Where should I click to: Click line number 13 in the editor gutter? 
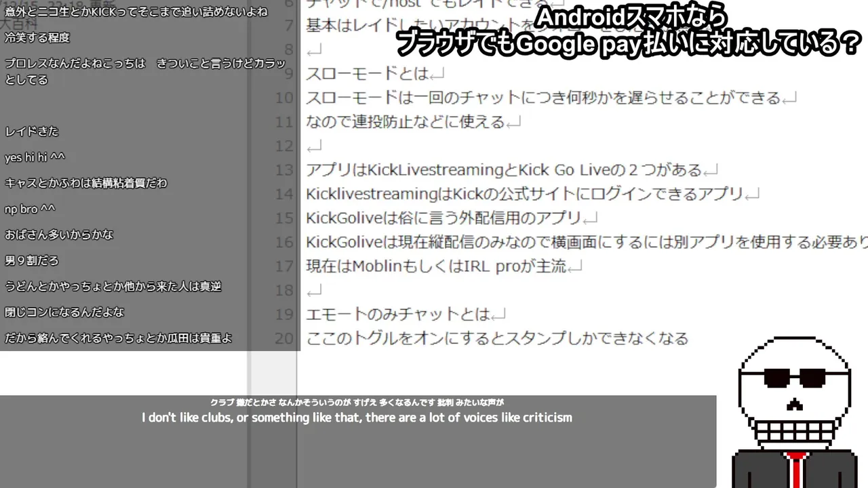tap(284, 170)
